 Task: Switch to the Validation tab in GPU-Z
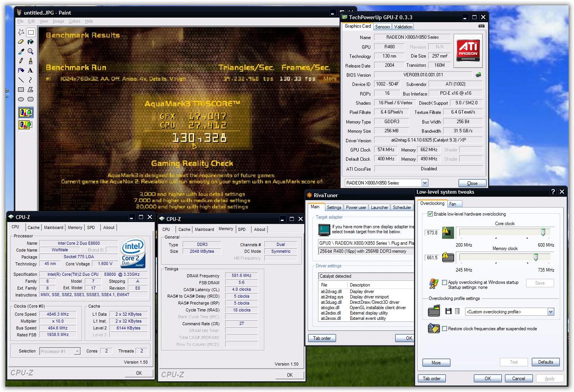pyautogui.click(x=403, y=26)
